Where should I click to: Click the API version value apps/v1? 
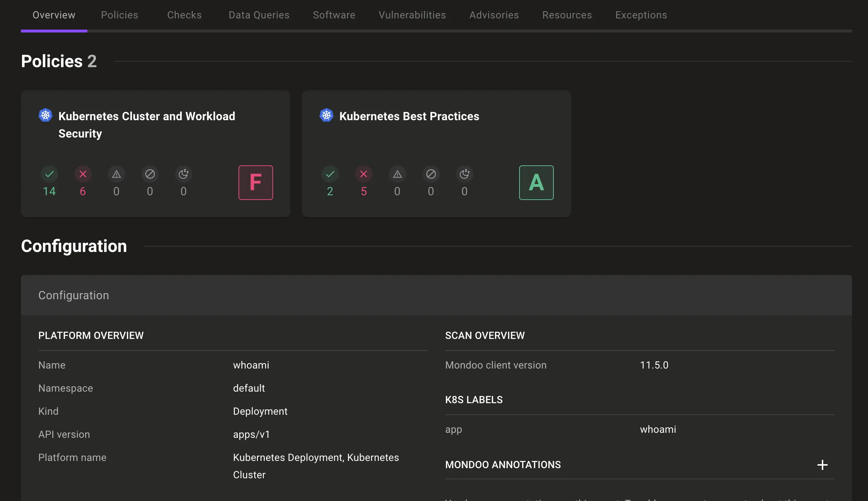pyautogui.click(x=251, y=434)
